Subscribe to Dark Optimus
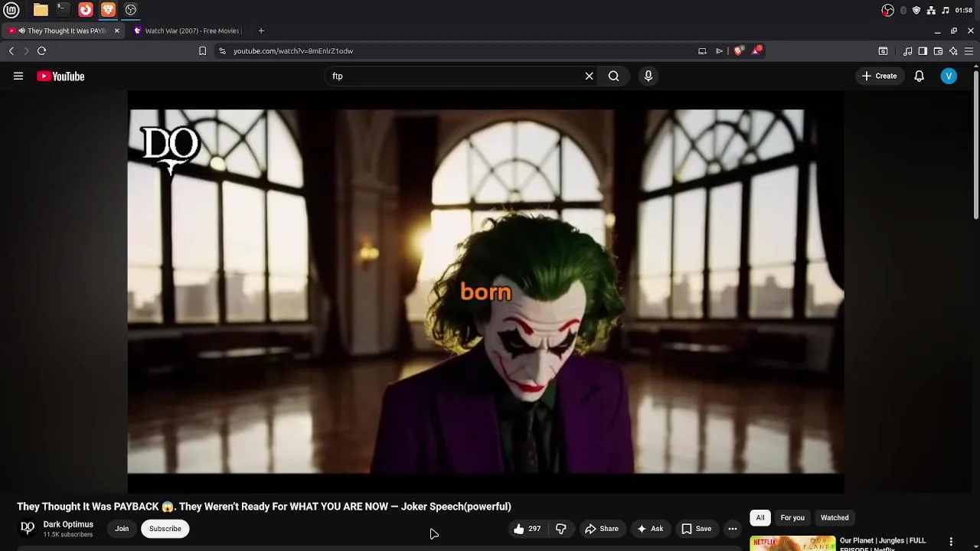Image resolution: width=980 pixels, height=551 pixels. click(165, 529)
